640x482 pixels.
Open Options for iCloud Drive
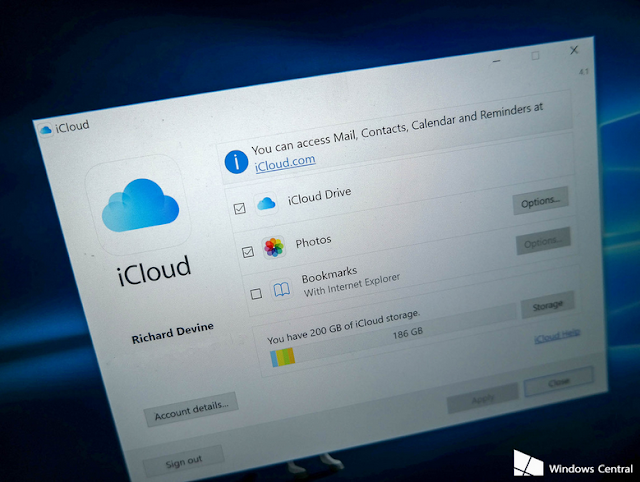tap(540, 201)
